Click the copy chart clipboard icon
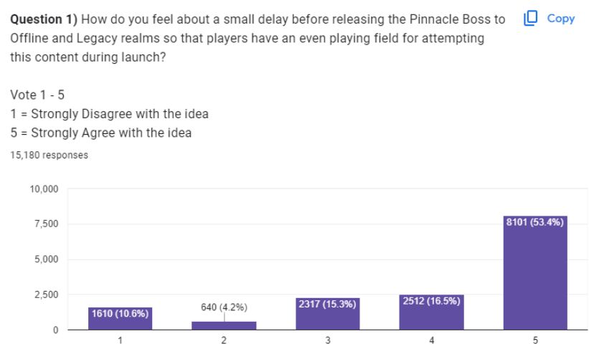589x364 pixels. [x=532, y=19]
